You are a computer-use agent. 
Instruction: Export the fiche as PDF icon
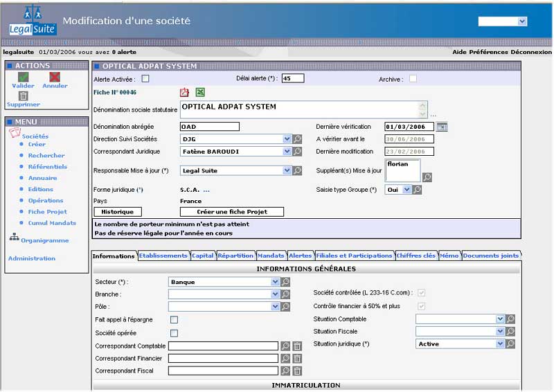click(184, 92)
